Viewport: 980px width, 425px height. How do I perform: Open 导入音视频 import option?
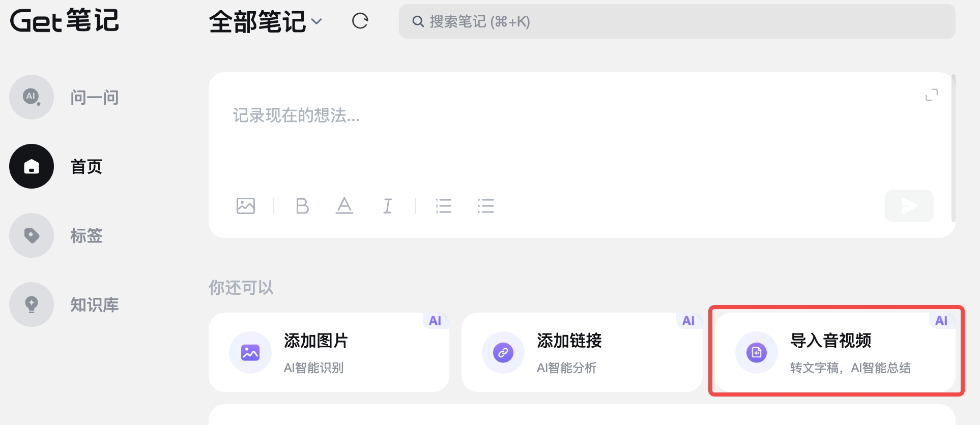835,352
